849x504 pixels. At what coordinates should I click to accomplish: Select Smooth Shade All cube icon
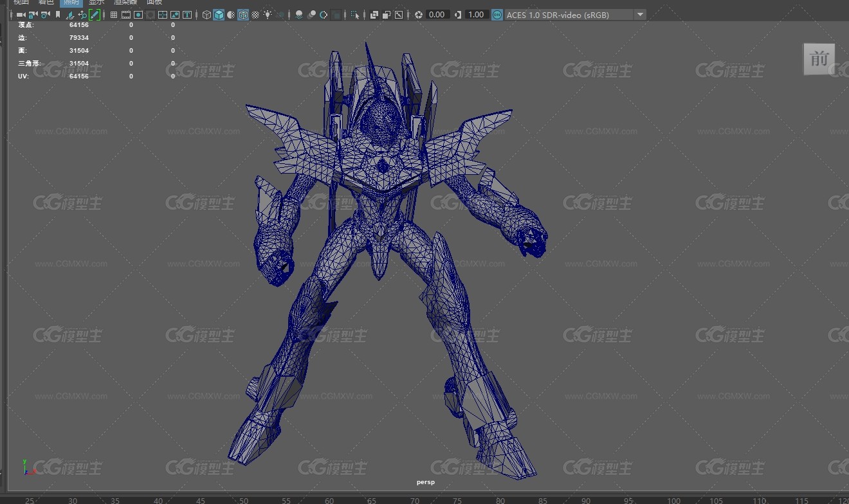point(219,14)
